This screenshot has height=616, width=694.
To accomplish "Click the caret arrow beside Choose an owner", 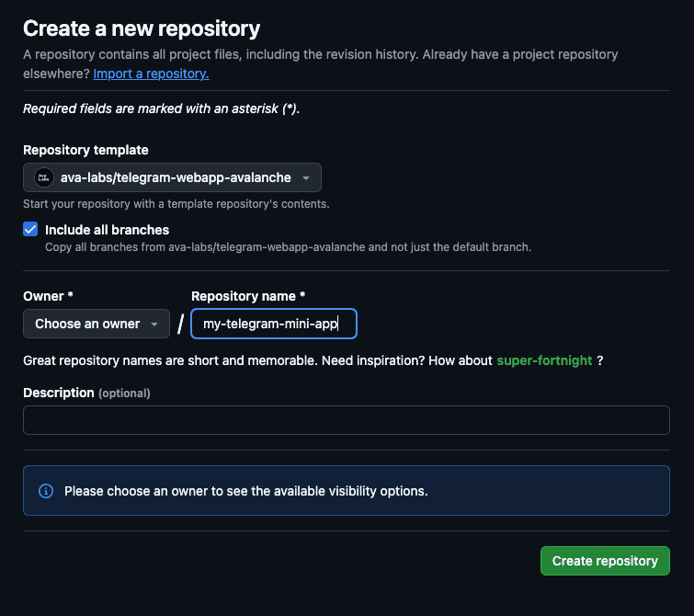I will click(x=154, y=324).
